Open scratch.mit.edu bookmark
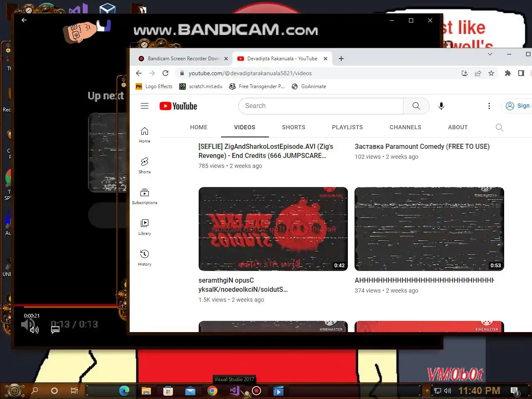532x399 pixels. [x=201, y=86]
